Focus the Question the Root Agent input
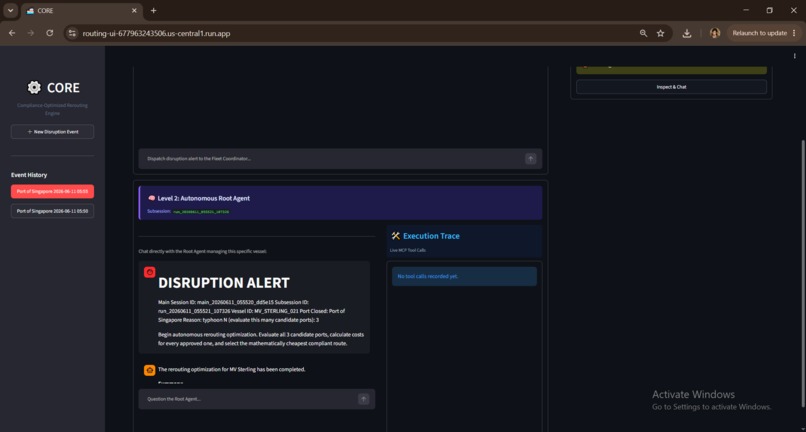This screenshot has height=432, width=806. click(249, 399)
